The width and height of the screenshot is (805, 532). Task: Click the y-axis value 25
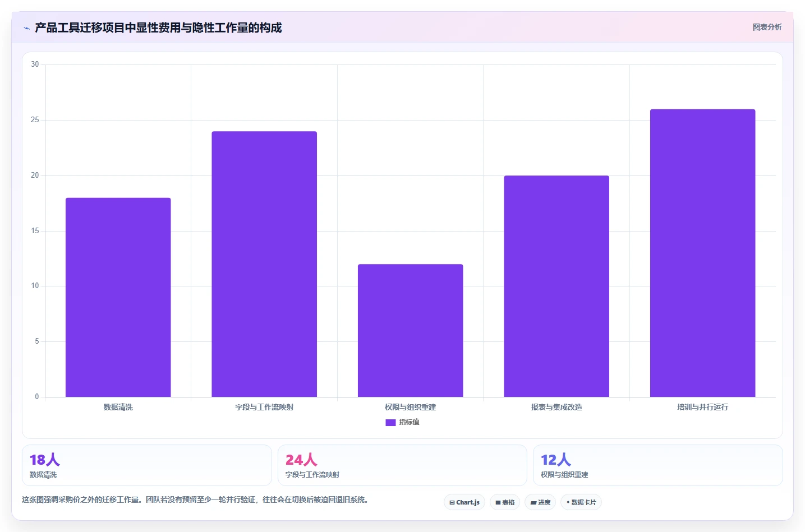[35, 120]
